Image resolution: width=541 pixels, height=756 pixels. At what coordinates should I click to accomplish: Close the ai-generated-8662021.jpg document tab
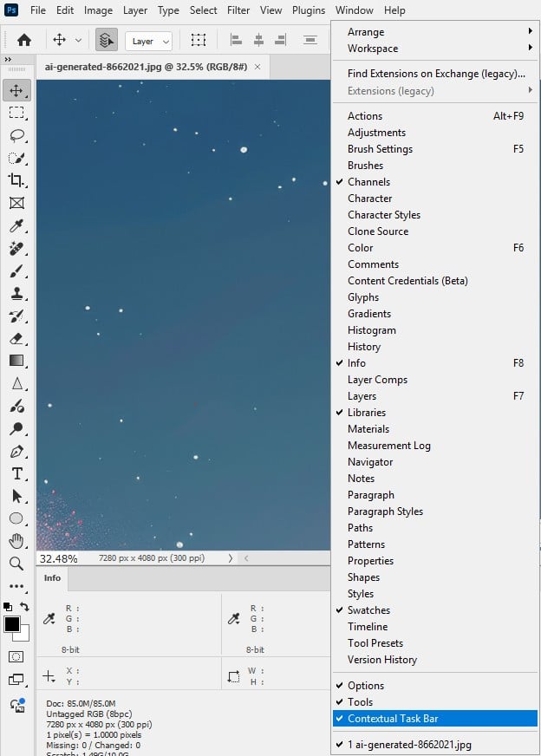tap(257, 67)
